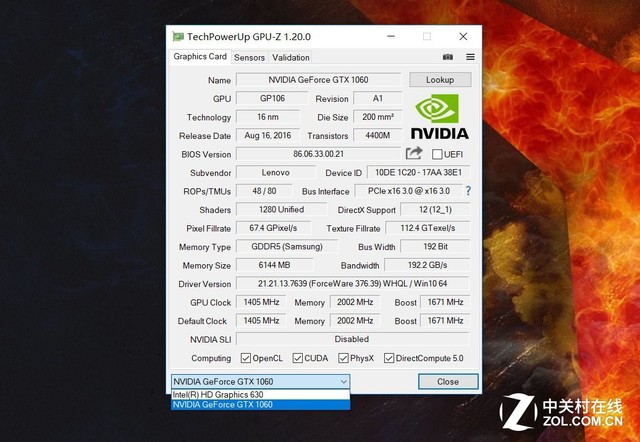Click the Release Date Aug 16, 2016
The width and height of the screenshot is (640, 442).
pyautogui.click(x=268, y=135)
